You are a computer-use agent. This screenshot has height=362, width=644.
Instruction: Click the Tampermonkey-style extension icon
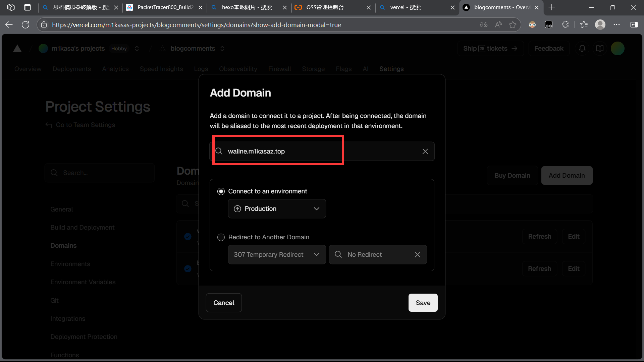click(x=549, y=25)
